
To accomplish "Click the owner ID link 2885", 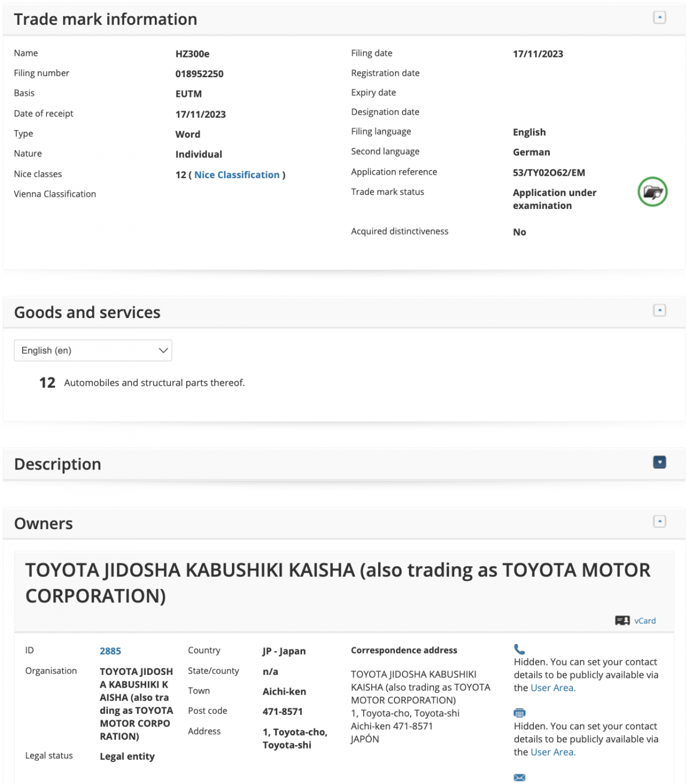I will pyautogui.click(x=111, y=651).
